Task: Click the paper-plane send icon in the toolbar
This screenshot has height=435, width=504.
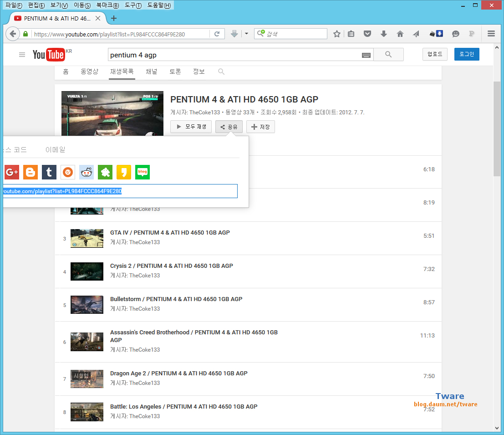Action: click(x=416, y=34)
